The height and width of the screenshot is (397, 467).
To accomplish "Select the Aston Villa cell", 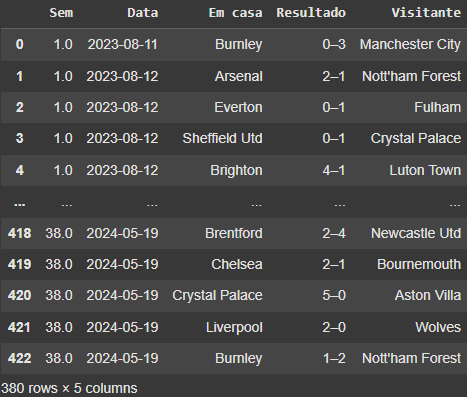I will pos(428,295).
